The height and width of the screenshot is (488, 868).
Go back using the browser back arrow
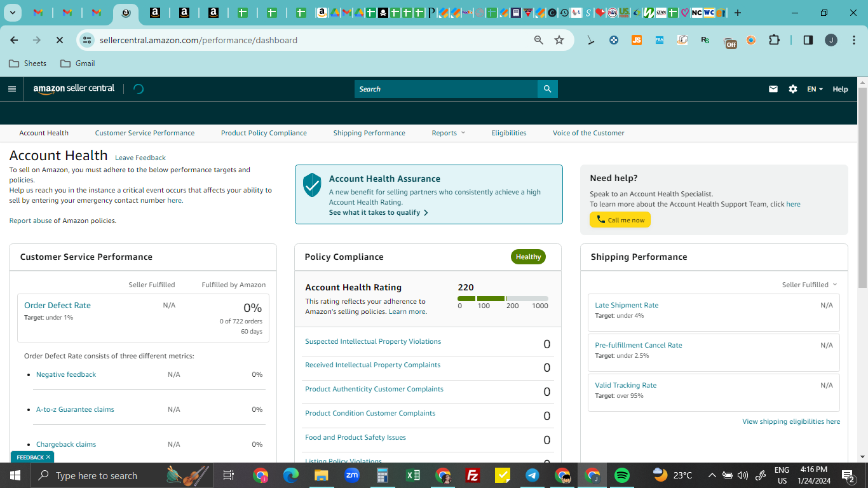pyautogui.click(x=14, y=40)
